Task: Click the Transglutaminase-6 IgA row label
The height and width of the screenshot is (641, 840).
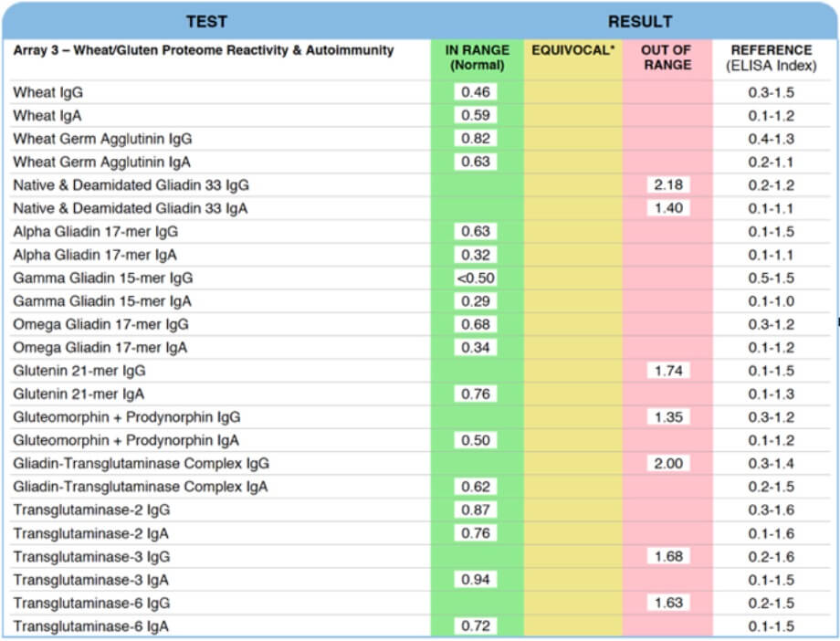Action: point(90,626)
